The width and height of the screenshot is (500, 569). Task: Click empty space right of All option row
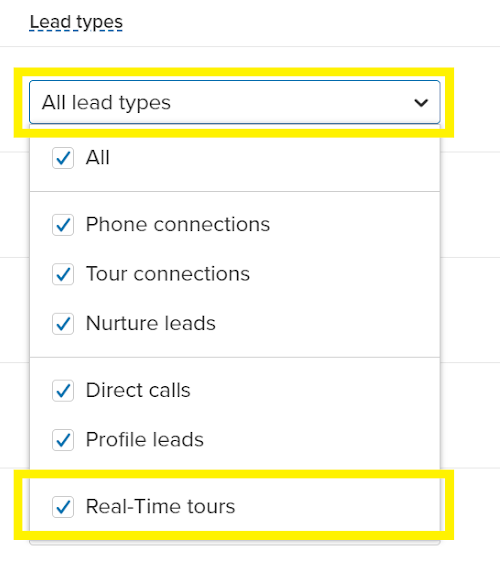click(x=272, y=158)
